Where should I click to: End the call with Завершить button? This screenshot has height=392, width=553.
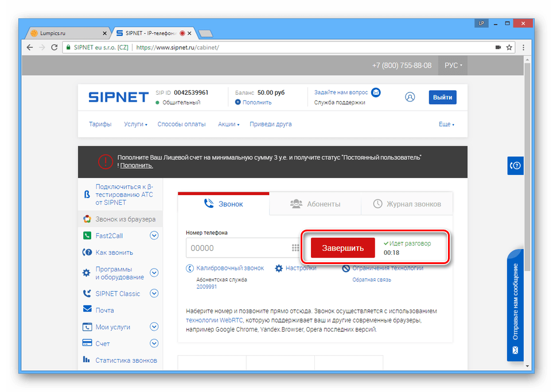[x=342, y=248]
